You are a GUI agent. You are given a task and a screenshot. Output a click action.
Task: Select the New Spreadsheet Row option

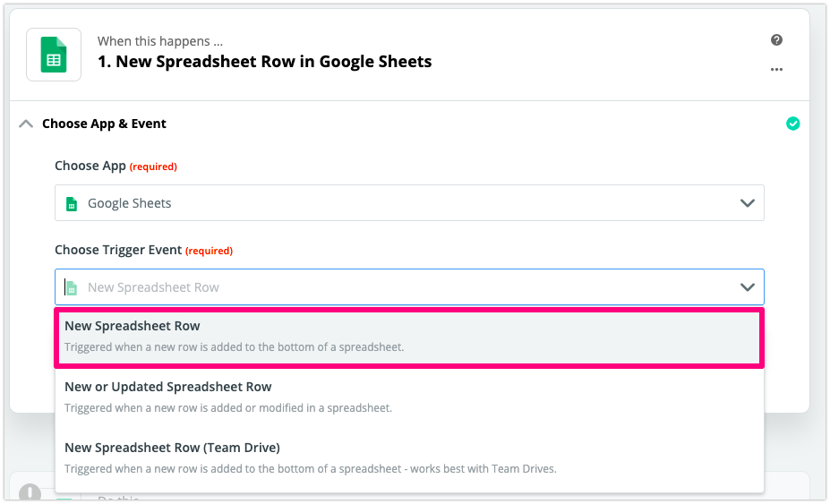click(x=409, y=337)
